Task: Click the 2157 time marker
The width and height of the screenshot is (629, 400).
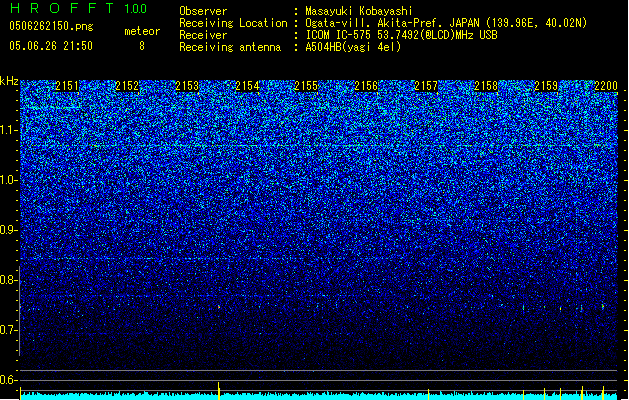Action: point(426,86)
